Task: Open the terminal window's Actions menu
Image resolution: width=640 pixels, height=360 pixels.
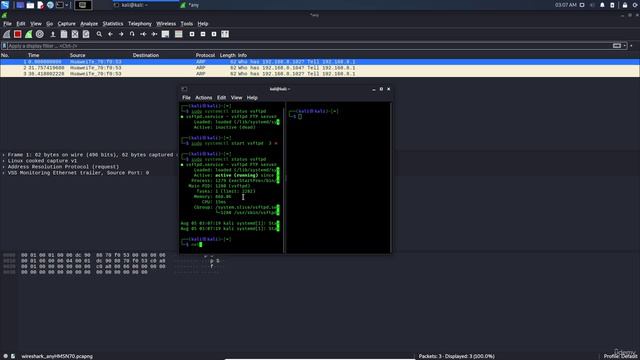Action: (203, 98)
